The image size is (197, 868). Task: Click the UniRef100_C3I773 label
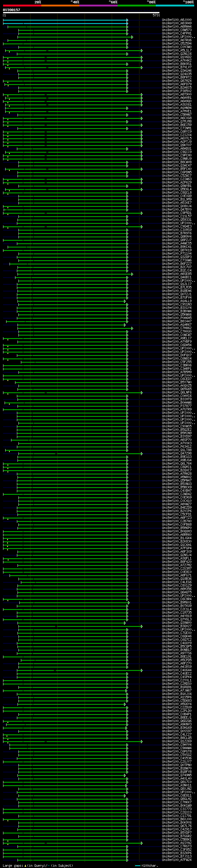coord(177,809)
